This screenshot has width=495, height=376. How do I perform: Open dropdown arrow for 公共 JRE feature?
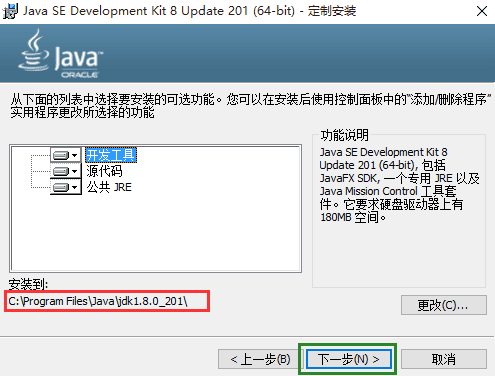coord(75,187)
